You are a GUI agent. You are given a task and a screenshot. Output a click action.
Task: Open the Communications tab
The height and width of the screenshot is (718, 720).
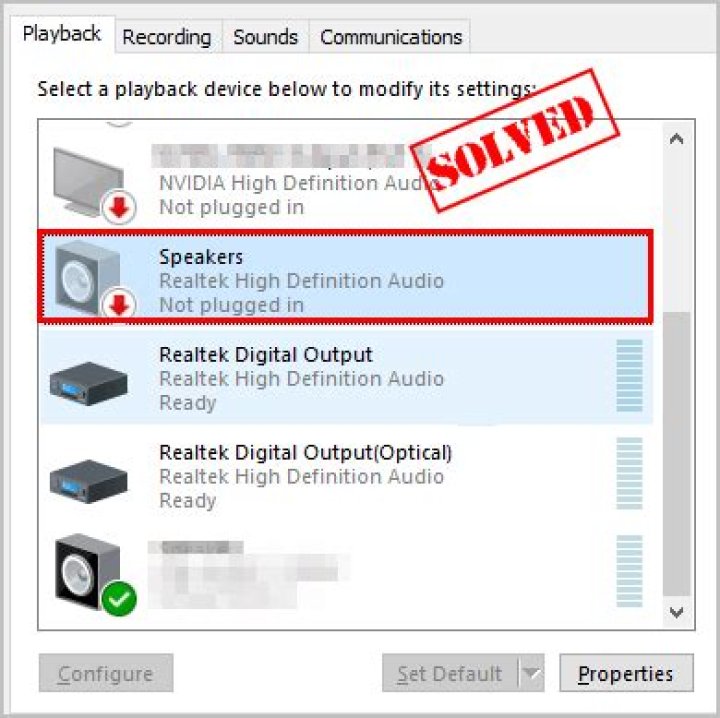391,37
